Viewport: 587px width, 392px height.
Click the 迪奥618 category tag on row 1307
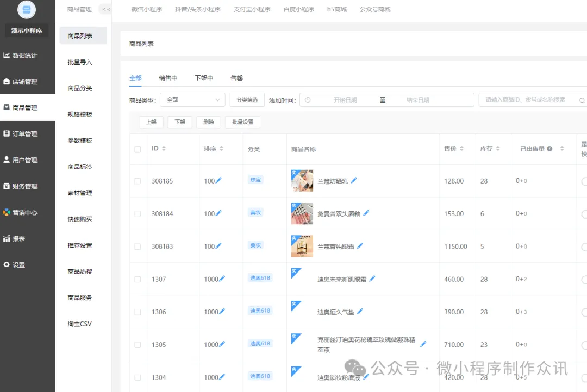pyautogui.click(x=260, y=278)
